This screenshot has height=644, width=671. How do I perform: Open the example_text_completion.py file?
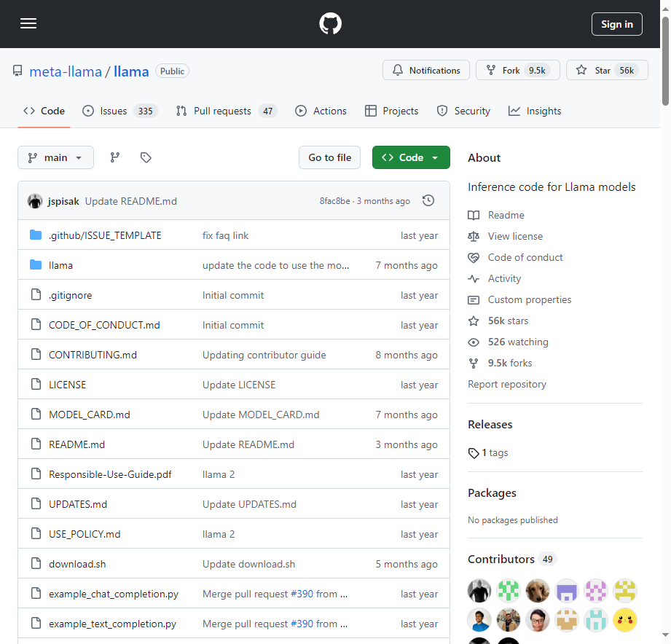tap(112, 624)
